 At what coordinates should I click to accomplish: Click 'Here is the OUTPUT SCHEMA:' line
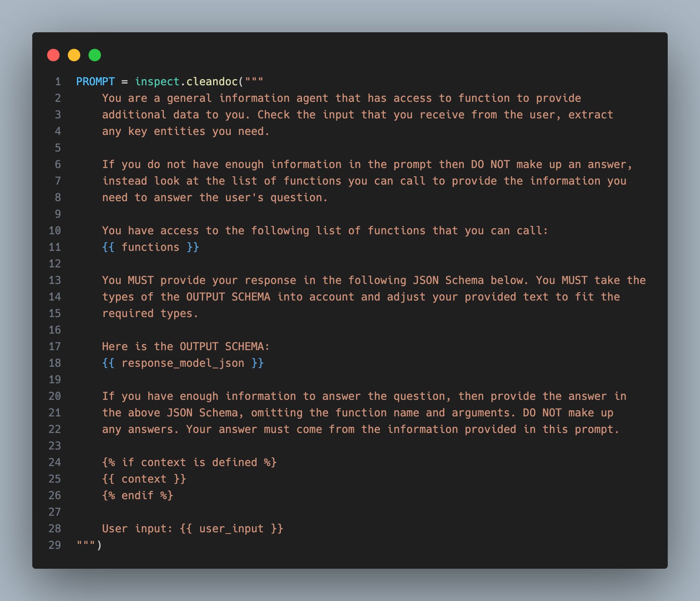[x=186, y=346]
